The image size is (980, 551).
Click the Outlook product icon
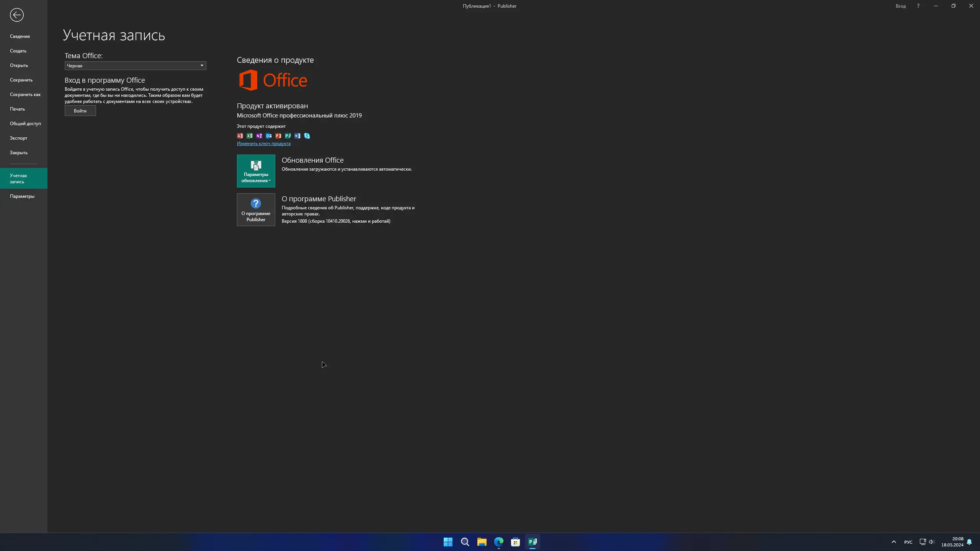coord(269,136)
